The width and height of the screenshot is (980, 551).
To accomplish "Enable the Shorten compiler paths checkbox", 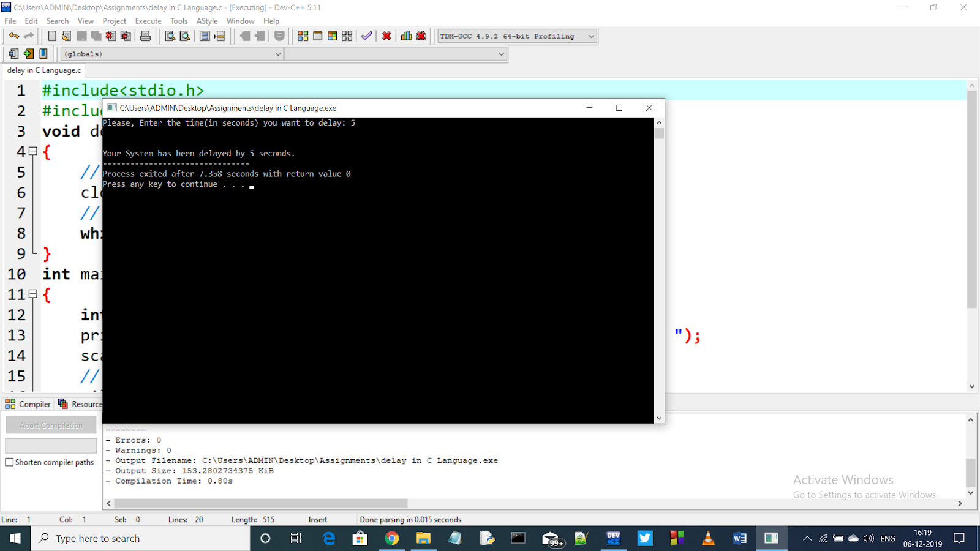I will pyautogui.click(x=9, y=462).
